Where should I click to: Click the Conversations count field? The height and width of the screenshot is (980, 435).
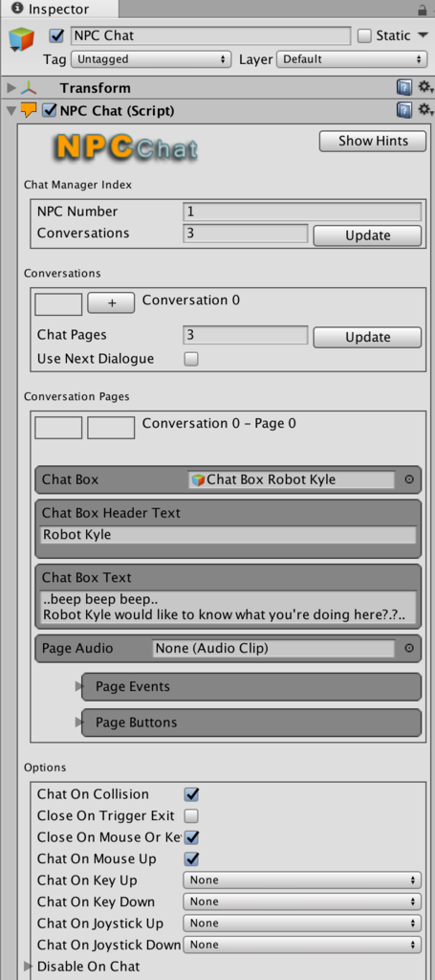[246, 234]
